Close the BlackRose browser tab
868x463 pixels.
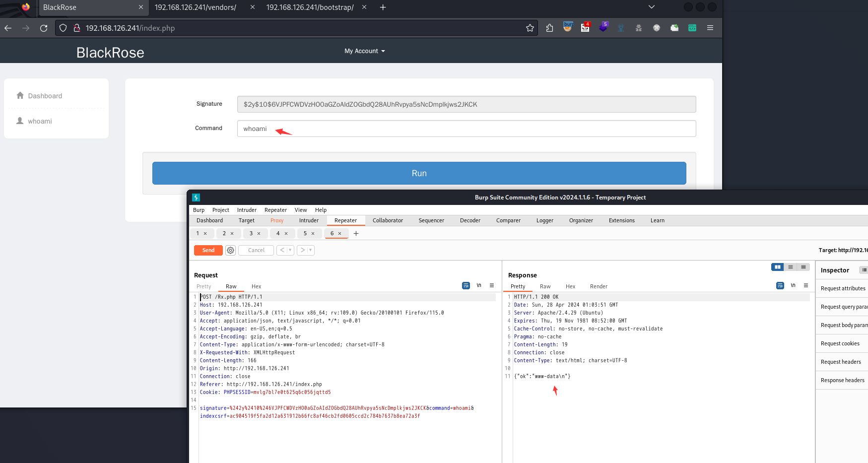click(141, 7)
